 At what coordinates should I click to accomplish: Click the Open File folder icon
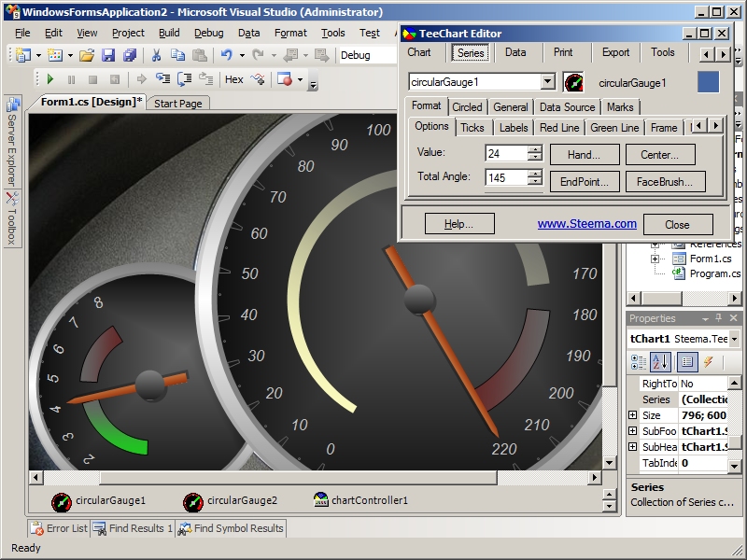coord(87,56)
